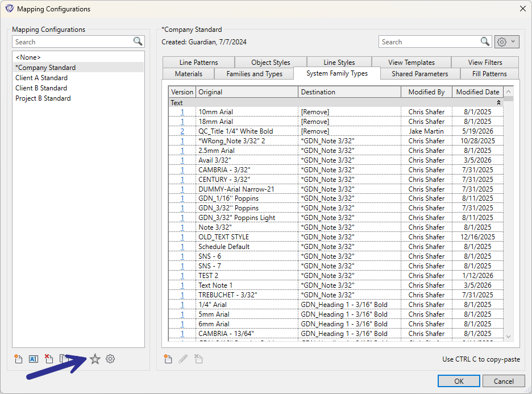The height and width of the screenshot is (394, 532).
Task: Click magnifier icon in the right-hand search box
Action: coord(485,42)
